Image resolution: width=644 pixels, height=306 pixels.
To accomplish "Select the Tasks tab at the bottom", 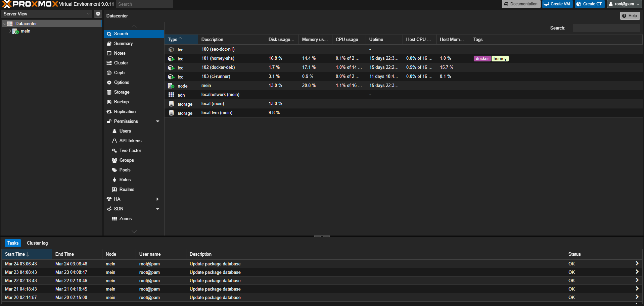I will pyautogui.click(x=13, y=243).
